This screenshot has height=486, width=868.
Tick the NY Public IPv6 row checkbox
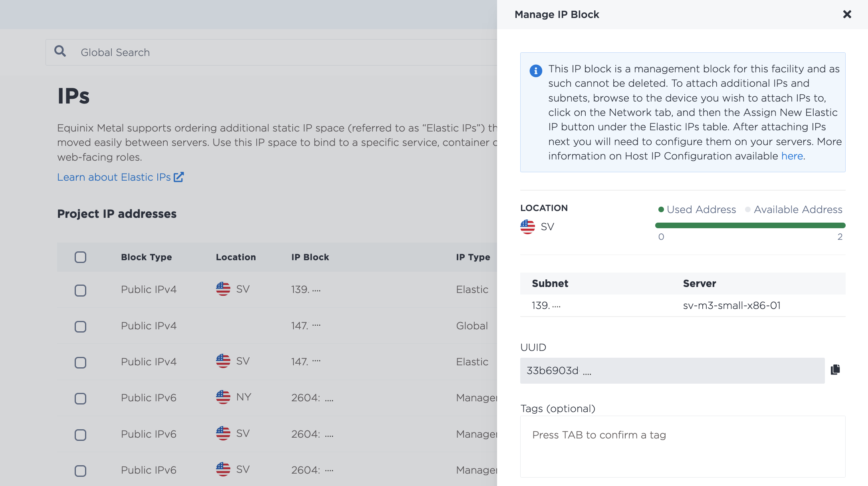coord(80,398)
